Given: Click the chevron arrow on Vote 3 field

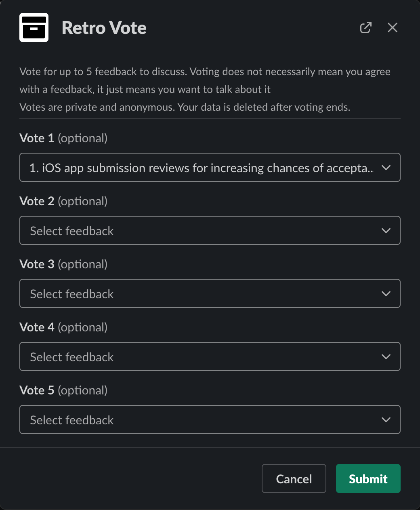Looking at the screenshot, I should click(x=386, y=293).
